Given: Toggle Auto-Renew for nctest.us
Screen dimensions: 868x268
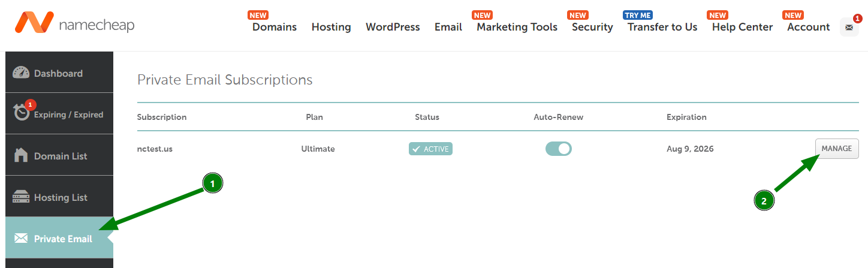Looking at the screenshot, I should tap(558, 149).
